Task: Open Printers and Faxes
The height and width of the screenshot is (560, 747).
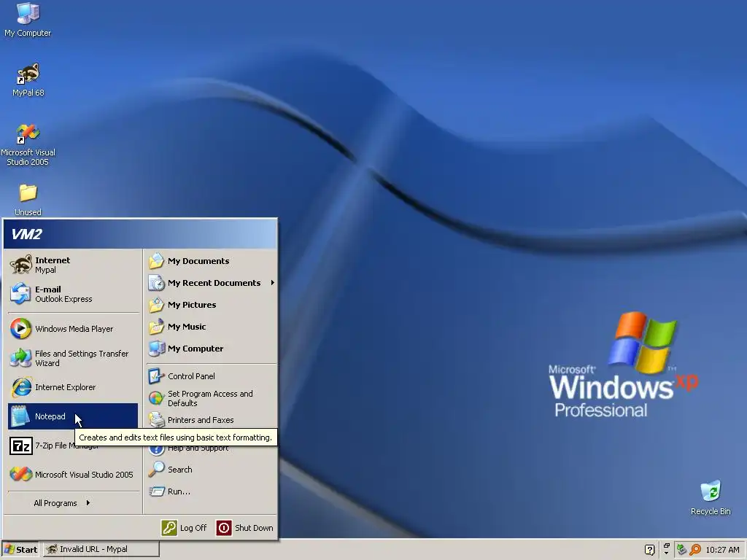Action: (x=212, y=420)
